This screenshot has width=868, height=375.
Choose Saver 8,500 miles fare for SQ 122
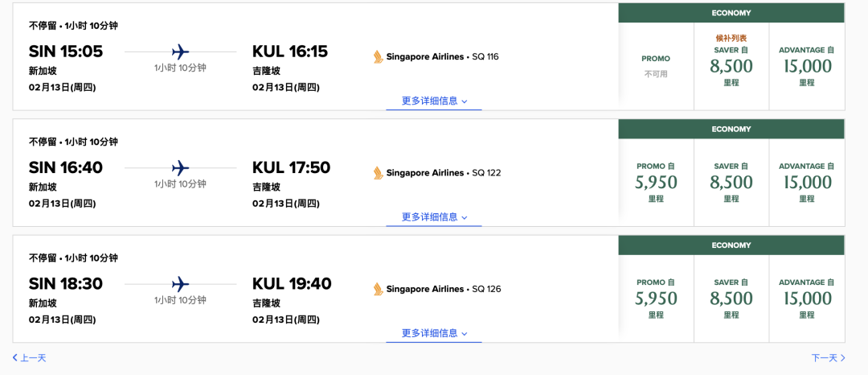[731, 182]
